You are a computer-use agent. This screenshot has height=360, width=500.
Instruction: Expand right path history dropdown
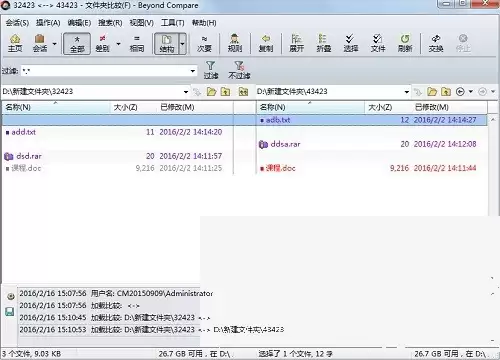point(407,92)
